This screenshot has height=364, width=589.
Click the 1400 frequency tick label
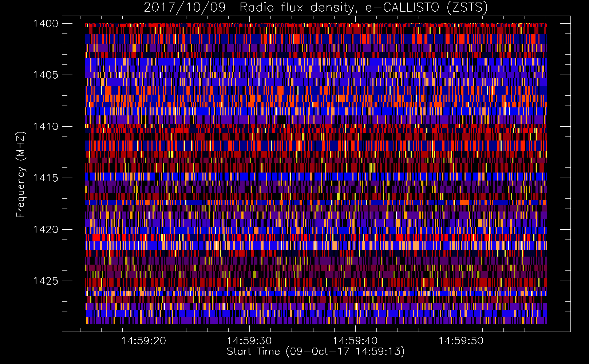[x=46, y=24]
